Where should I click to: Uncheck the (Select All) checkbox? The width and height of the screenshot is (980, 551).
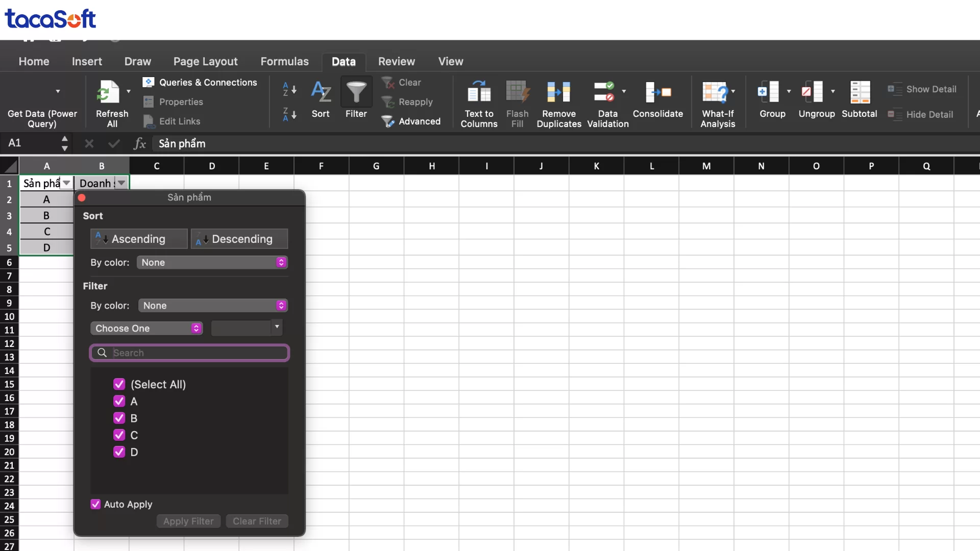coord(119,384)
